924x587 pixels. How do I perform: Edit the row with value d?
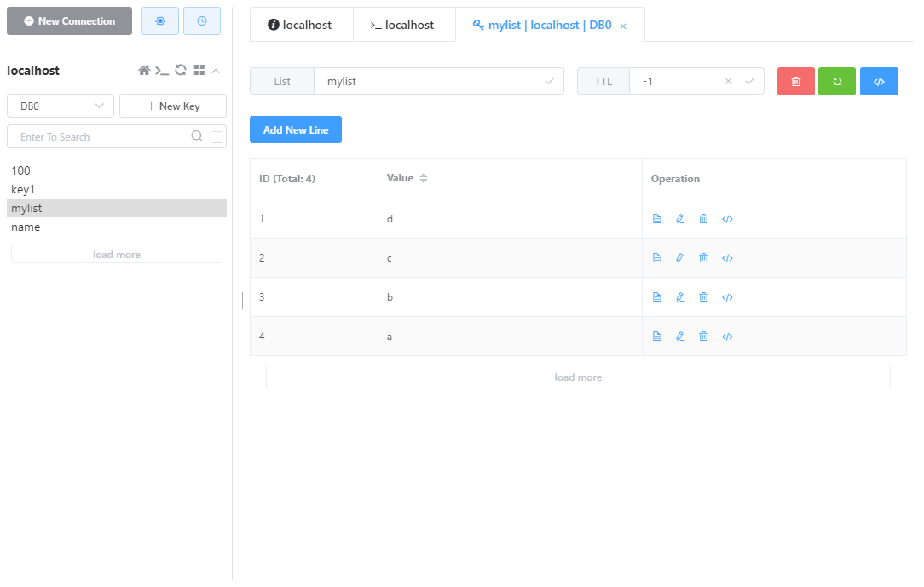point(680,219)
